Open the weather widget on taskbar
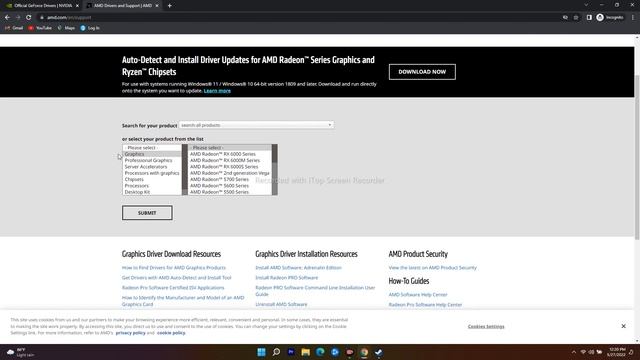Screen dimensions: 640x360 pos(20,352)
